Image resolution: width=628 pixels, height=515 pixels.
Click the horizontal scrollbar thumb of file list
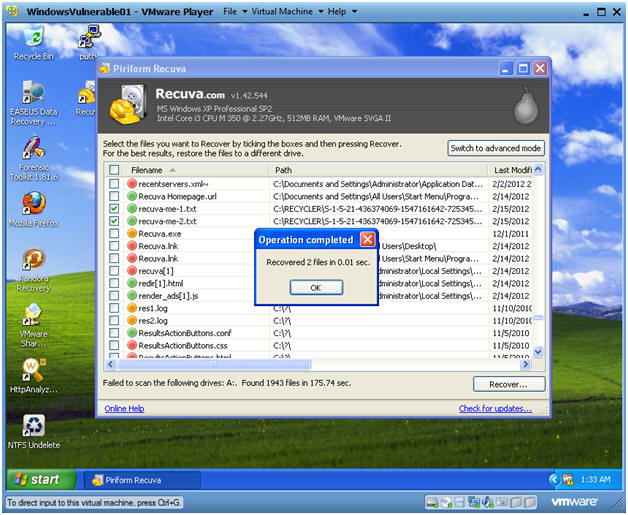point(214,364)
